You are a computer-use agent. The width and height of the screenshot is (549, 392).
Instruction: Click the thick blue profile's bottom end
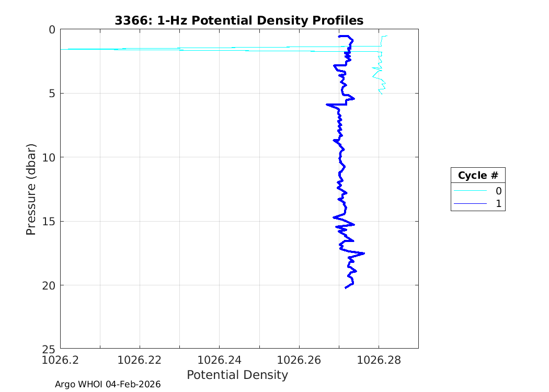tap(346, 287)
